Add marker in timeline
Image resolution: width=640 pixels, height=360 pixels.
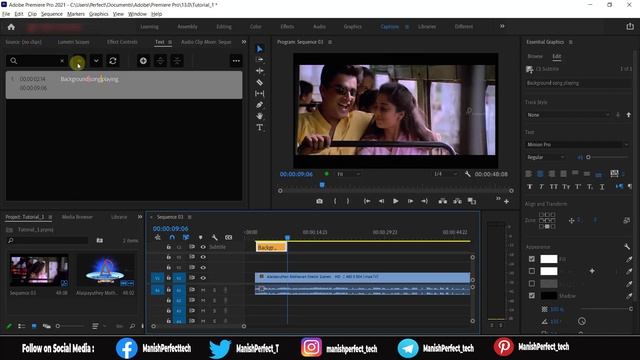[x=200, y=237]
